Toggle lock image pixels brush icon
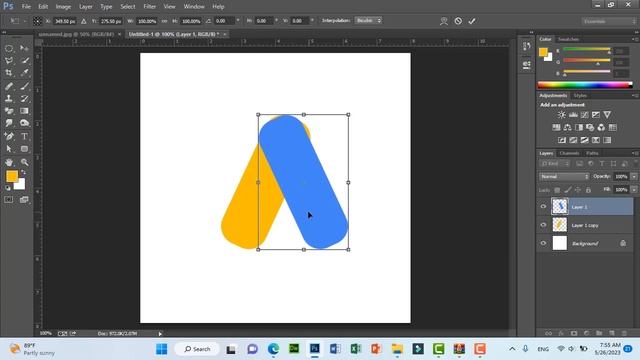This screenshot has height=360, width=640. (568, 190)
